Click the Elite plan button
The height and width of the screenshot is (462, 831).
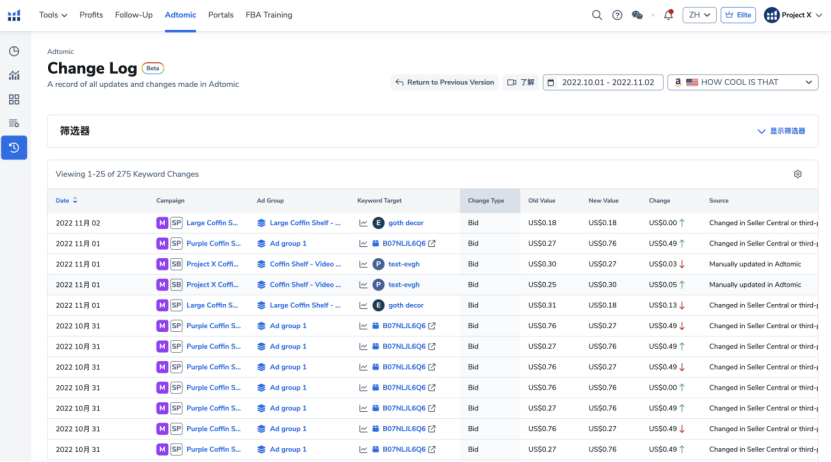tap(739, 15)
